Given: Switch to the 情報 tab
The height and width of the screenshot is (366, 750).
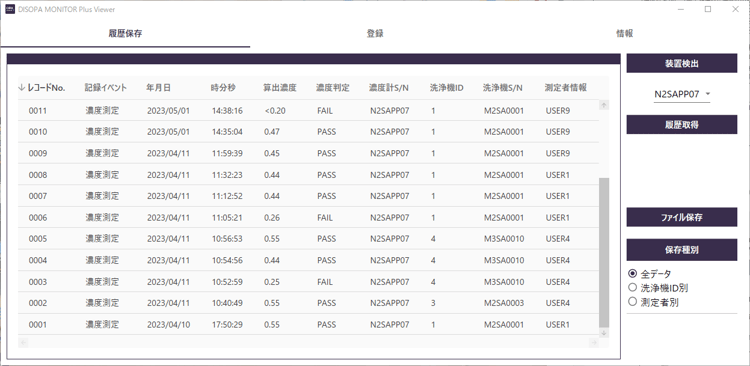Looking at the screenshot, I should tap(625, 33).
